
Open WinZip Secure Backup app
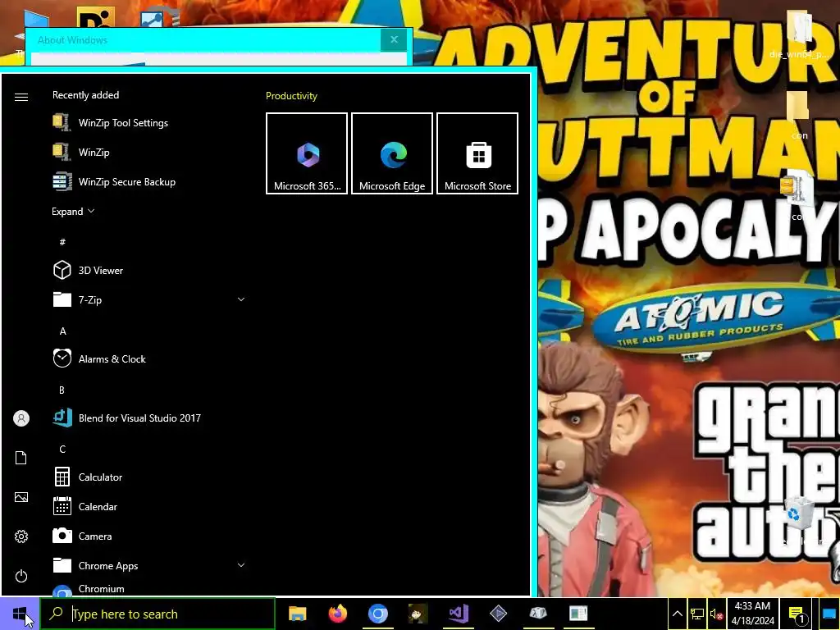click(149, 181)
